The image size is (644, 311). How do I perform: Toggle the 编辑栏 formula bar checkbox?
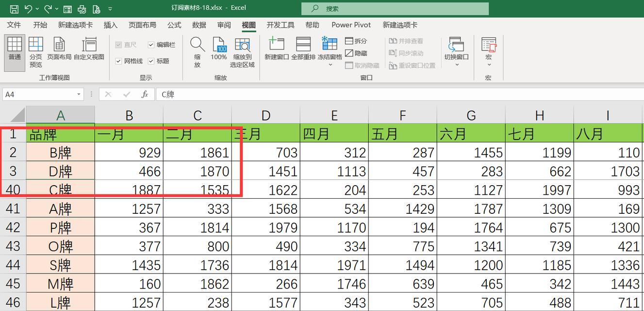(x=151, y=45)
